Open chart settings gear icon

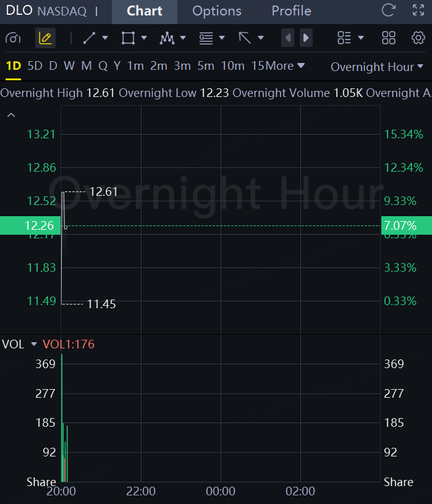point(418,38)
